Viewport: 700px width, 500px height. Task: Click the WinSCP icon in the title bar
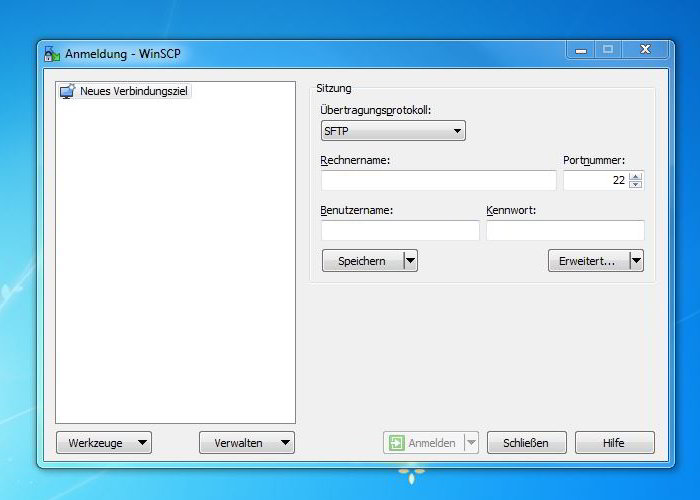52,54
